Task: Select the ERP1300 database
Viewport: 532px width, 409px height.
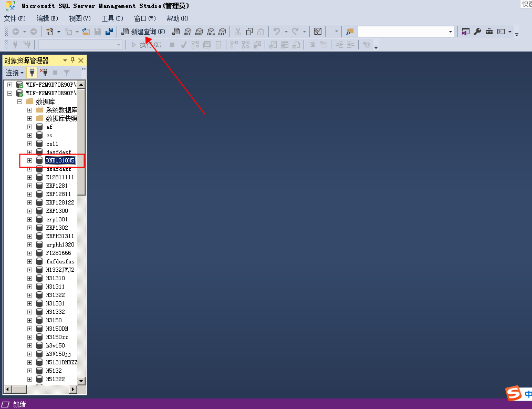Action: click(x=57, y=211)
